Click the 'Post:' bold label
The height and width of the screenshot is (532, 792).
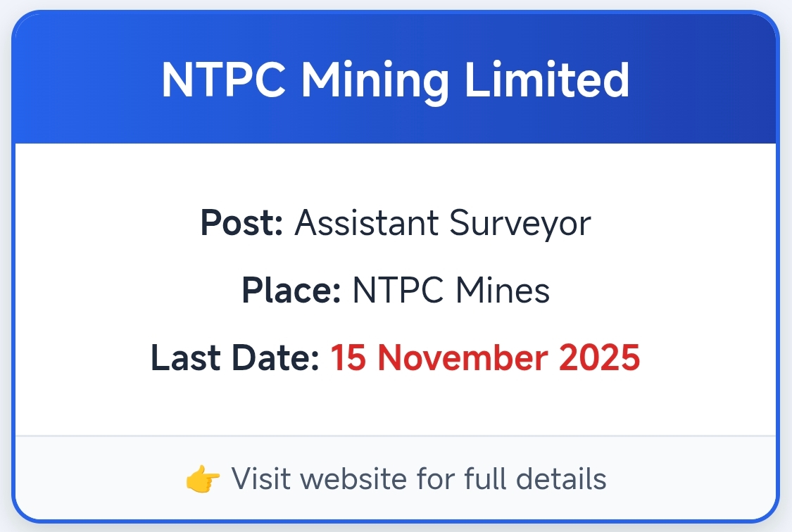(x=241, y=224)
